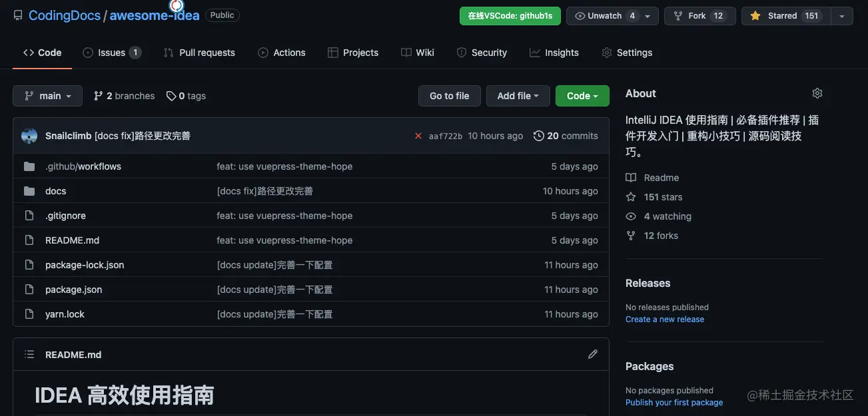View the 20 commits history
The image size is (868, 416).
(566, 136)
